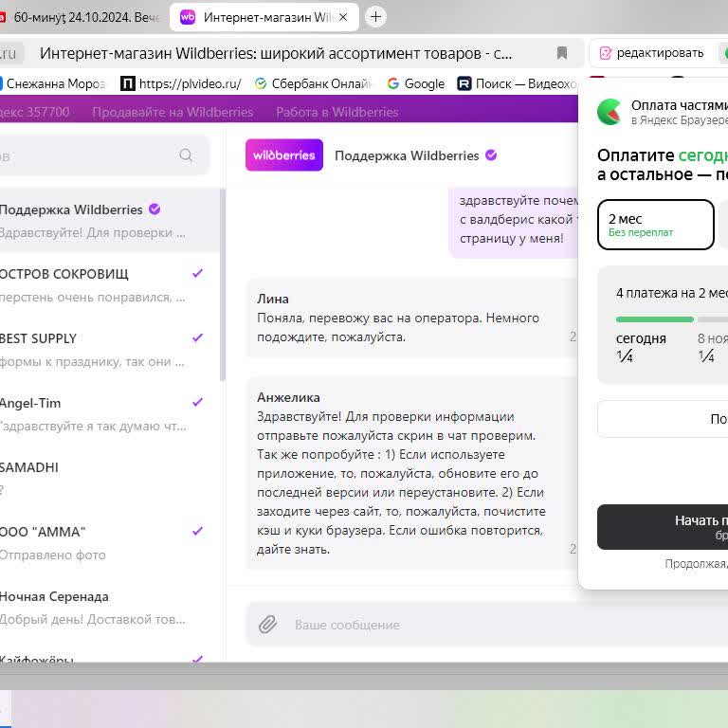Click the paperclip attach file icon
The image size is (728, 728).
[x=267, y=625]
